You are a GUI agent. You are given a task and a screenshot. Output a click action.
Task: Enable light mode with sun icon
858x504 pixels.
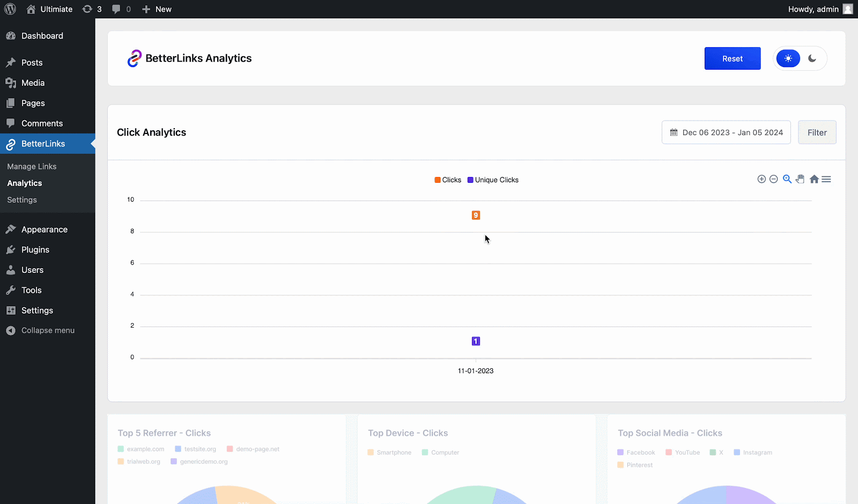(788, 58)
